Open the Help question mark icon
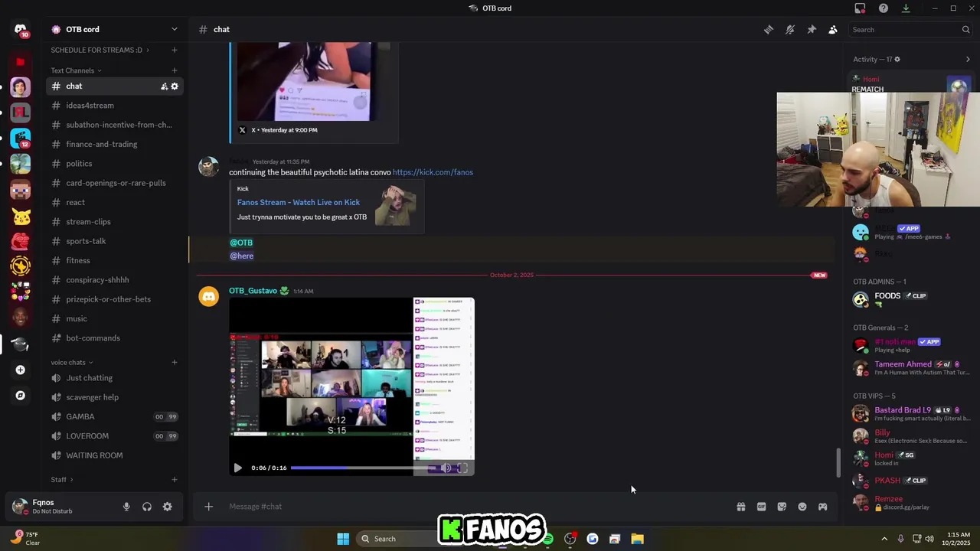 [884, 8]
